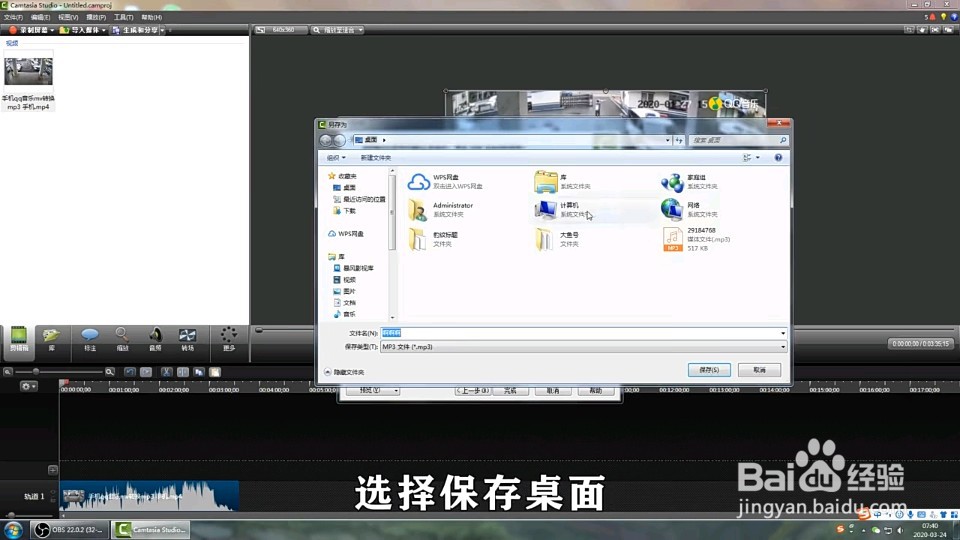Open the Library tab
960x540 pixels.
[x=51, y=339]
